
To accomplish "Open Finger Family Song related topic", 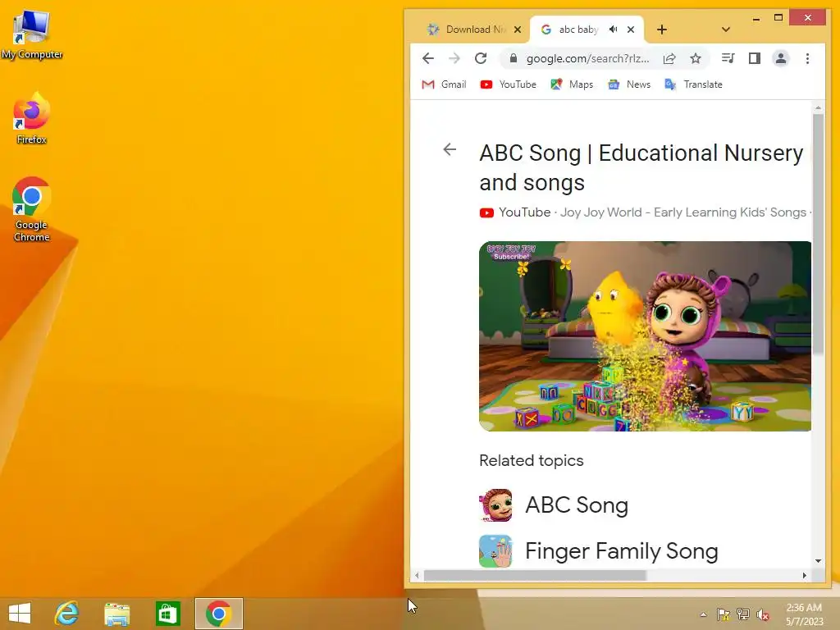I will (622, 550).
